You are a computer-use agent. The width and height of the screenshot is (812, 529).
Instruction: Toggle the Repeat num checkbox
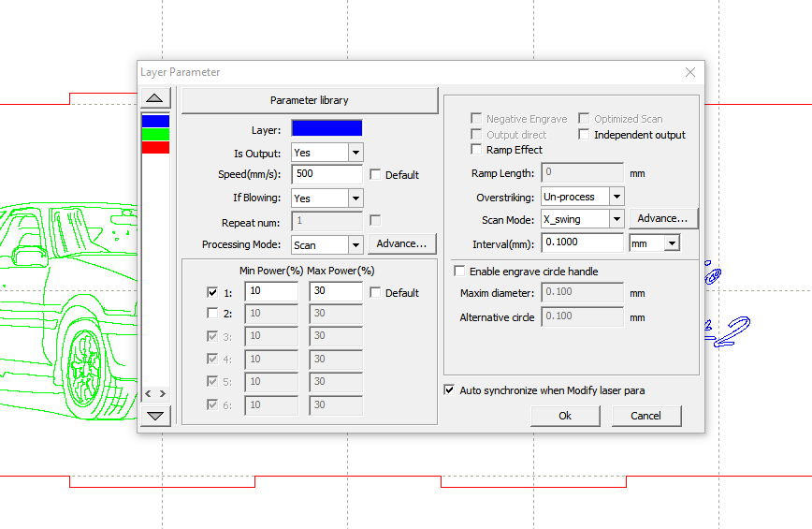tap(375, 221)
